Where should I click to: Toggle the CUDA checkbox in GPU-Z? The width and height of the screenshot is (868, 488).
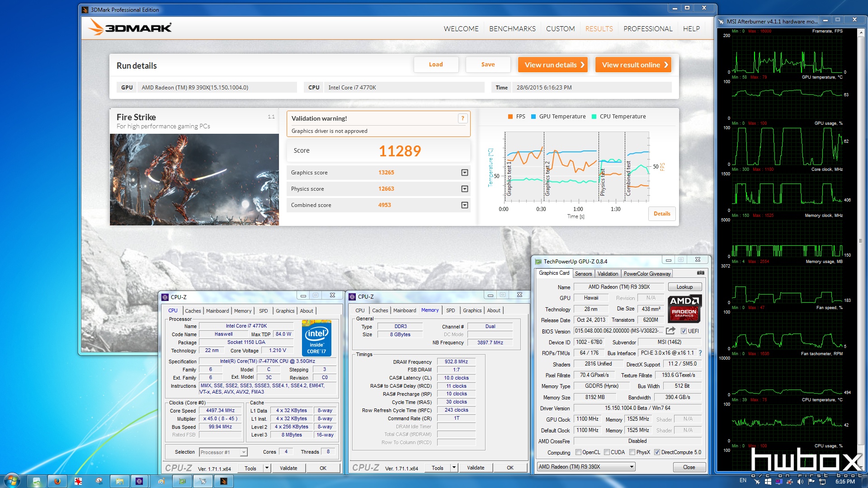click(607, 452)
